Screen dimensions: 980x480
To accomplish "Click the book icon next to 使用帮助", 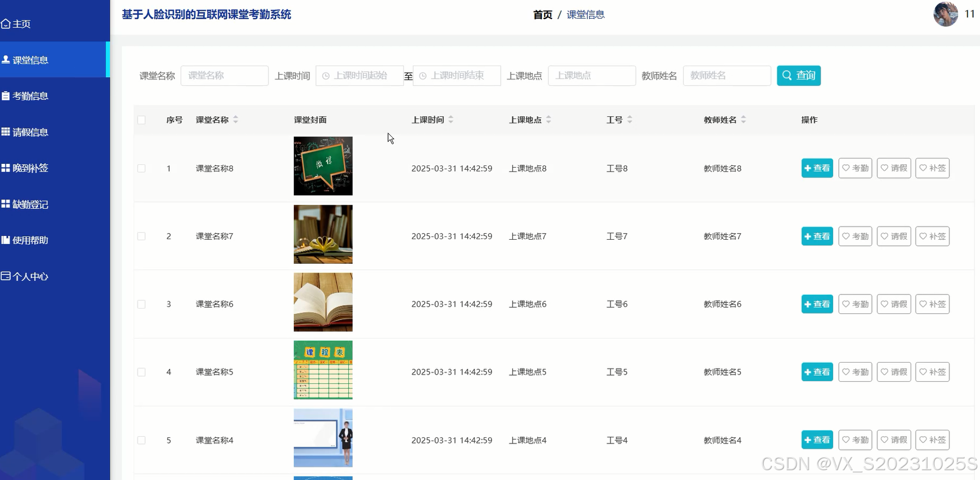I will point(6,240).
